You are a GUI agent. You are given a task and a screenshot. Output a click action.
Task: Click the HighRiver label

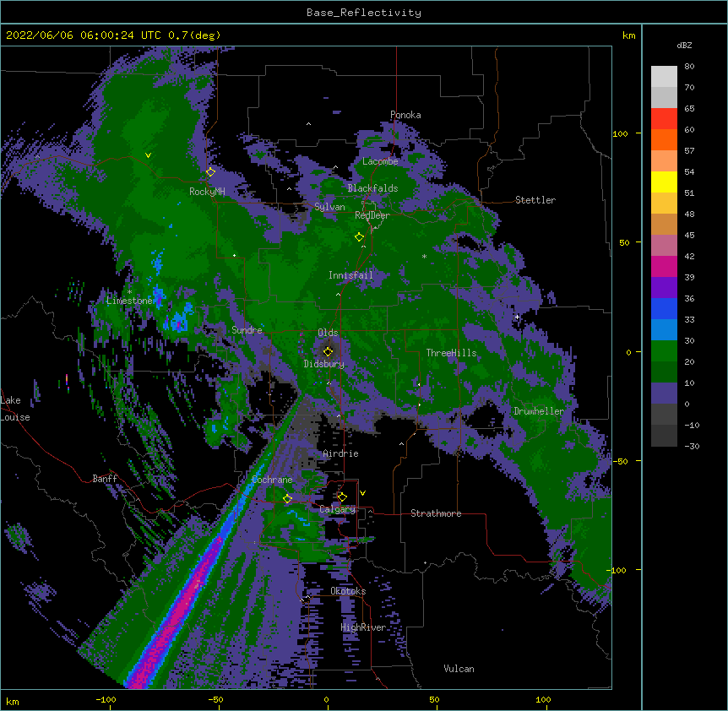pyautogui.click(x=363, y=627)
